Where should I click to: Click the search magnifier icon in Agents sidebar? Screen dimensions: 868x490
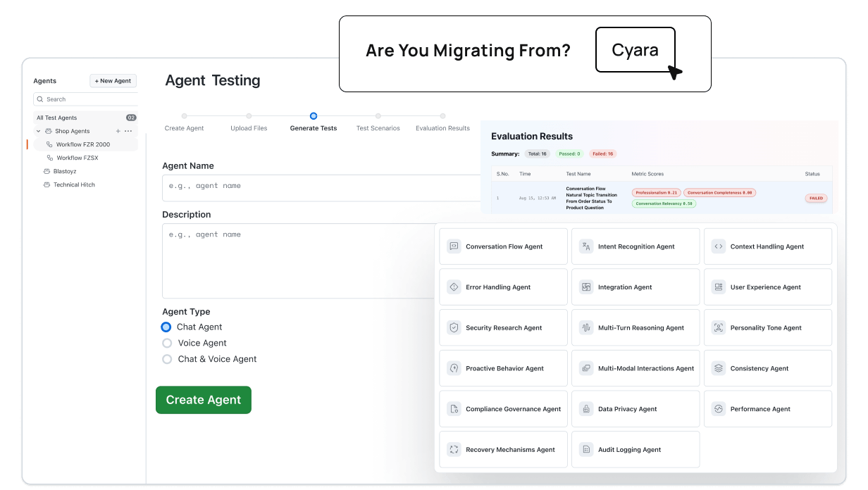pos(40,99)
